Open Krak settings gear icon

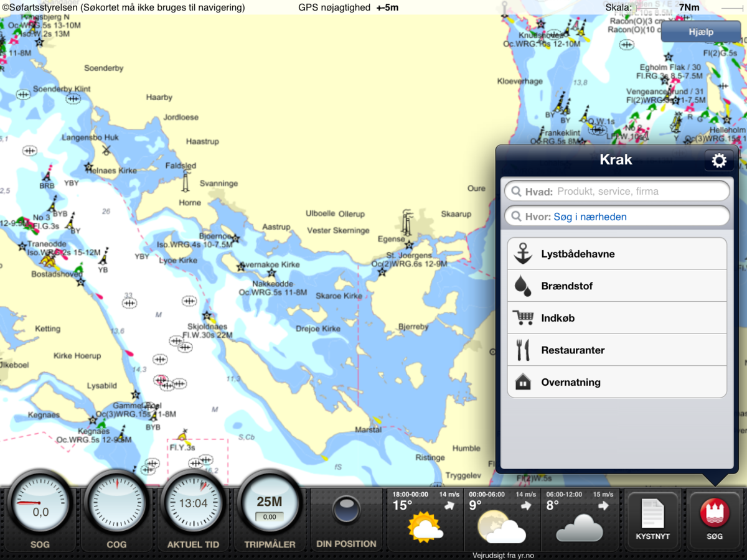(x=719, y=161)
